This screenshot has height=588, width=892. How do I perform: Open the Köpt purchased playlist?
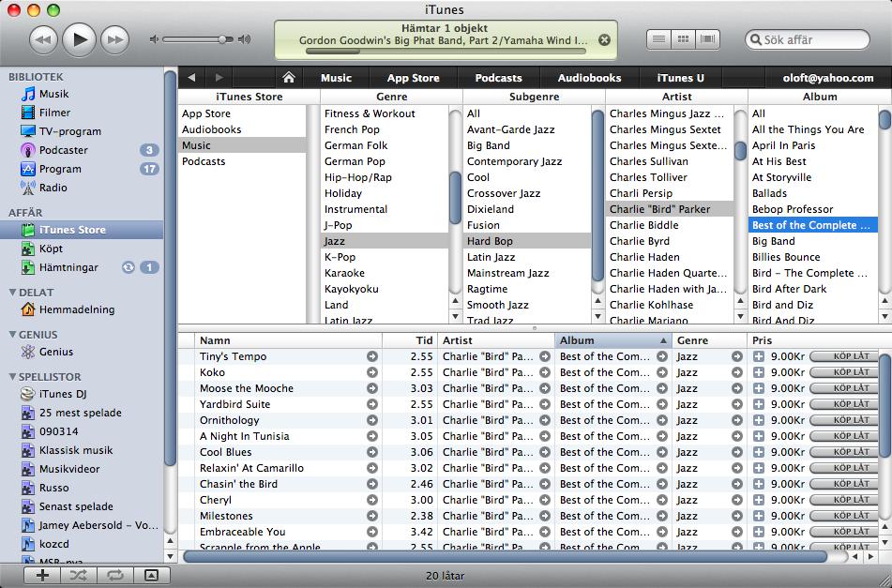coord(82,249)
